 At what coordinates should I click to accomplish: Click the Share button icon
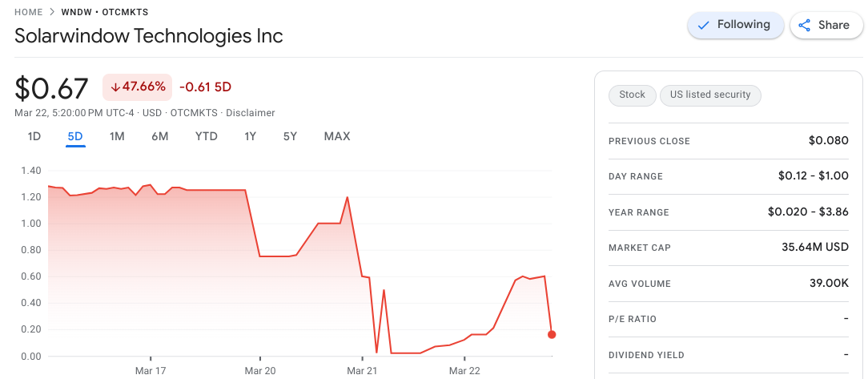tap(806, 25)
